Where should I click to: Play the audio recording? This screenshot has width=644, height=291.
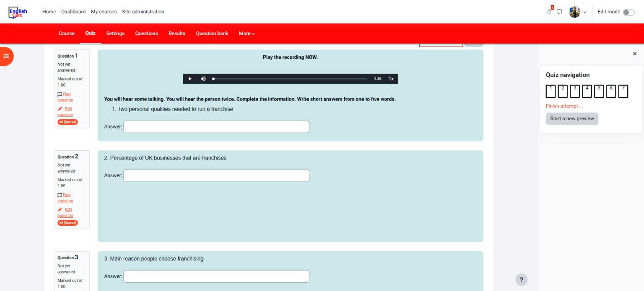(x=190, y=79)
